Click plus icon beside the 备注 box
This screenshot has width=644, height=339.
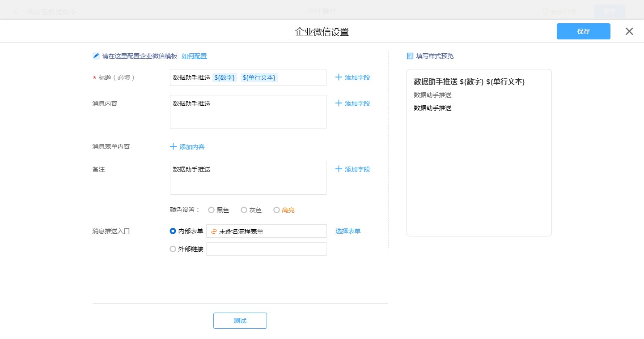coord(339,169)
